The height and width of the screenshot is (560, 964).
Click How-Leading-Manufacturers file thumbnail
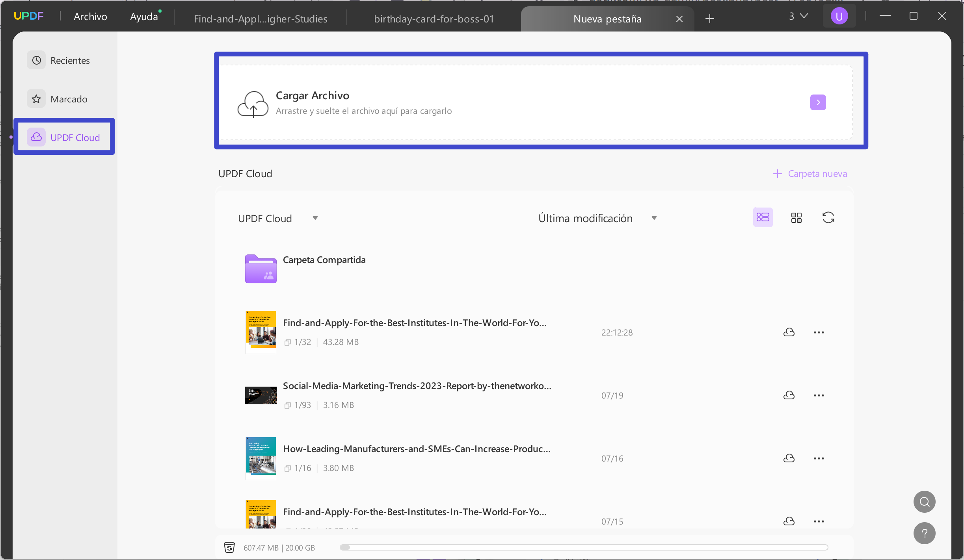tap(261, 458)
